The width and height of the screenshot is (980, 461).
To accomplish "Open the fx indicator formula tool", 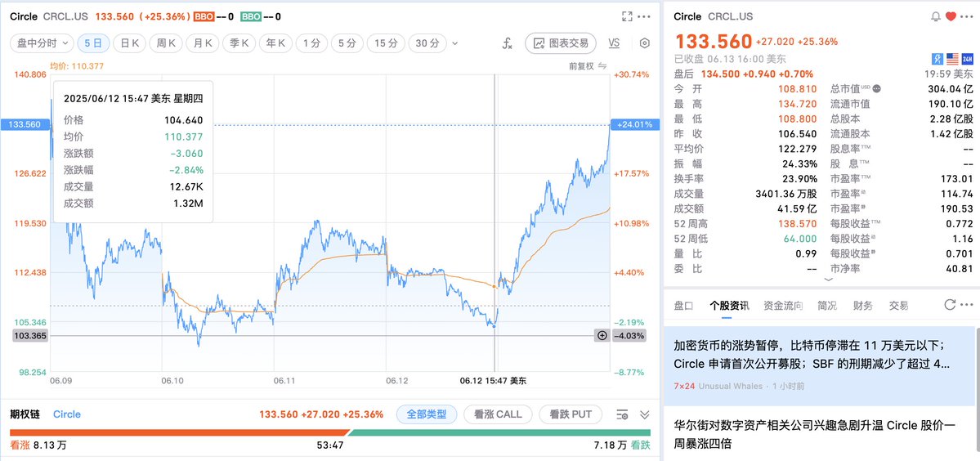I will (x=508, y=43).
